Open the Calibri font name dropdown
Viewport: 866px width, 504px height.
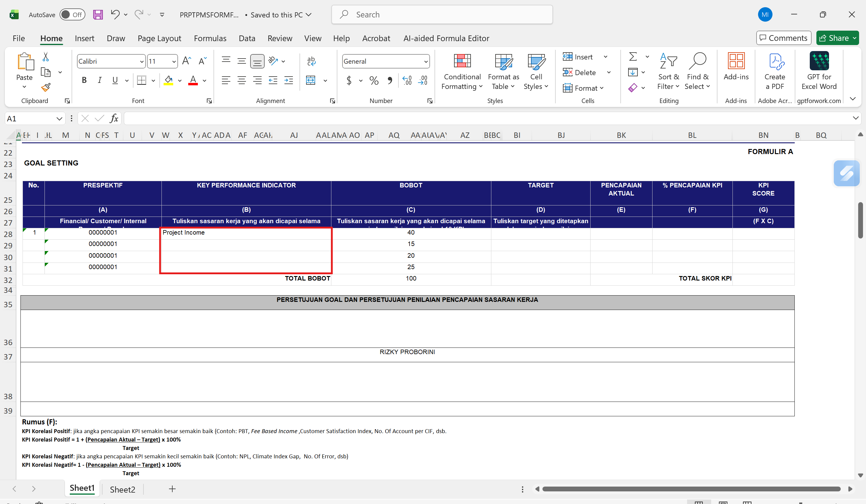click(x=142, y=62)
